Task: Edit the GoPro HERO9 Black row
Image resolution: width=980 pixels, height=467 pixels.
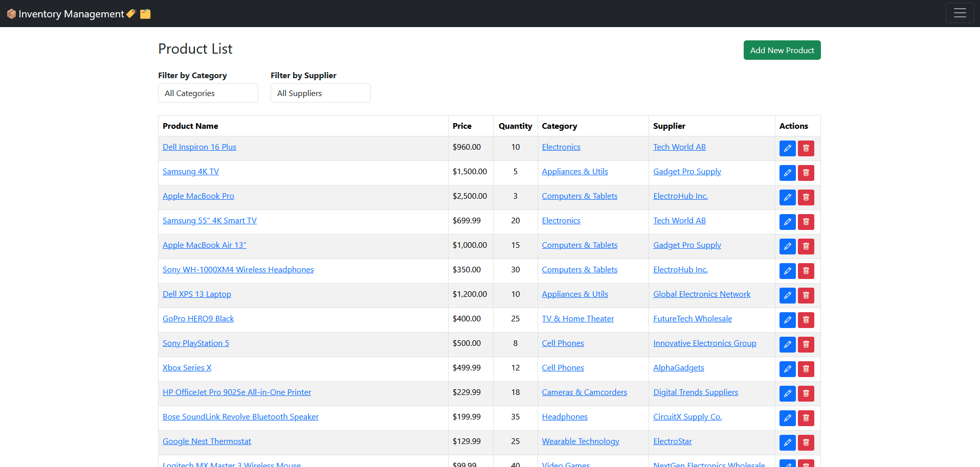Action: 787,320
